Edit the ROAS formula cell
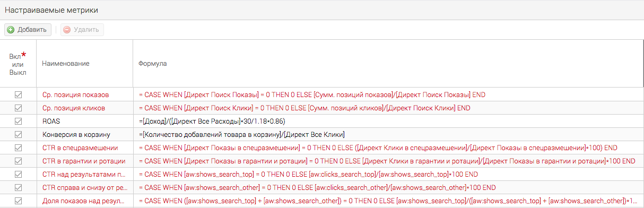Viewport: 644px width, 208px height. tap(387, 121)
